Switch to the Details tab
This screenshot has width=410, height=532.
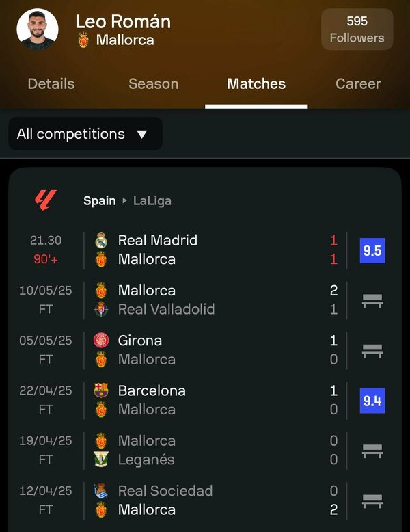pos(51,84)
